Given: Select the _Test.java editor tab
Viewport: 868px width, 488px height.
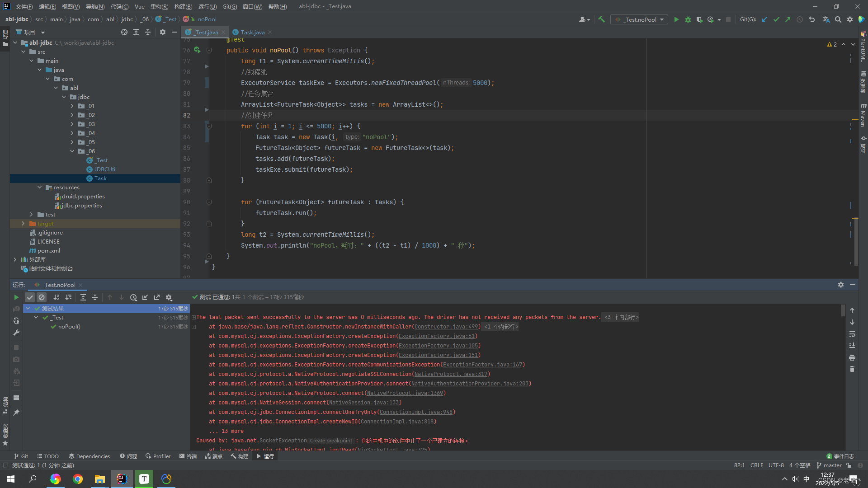Looking at the screenshot, I should (x=205, y=32).
